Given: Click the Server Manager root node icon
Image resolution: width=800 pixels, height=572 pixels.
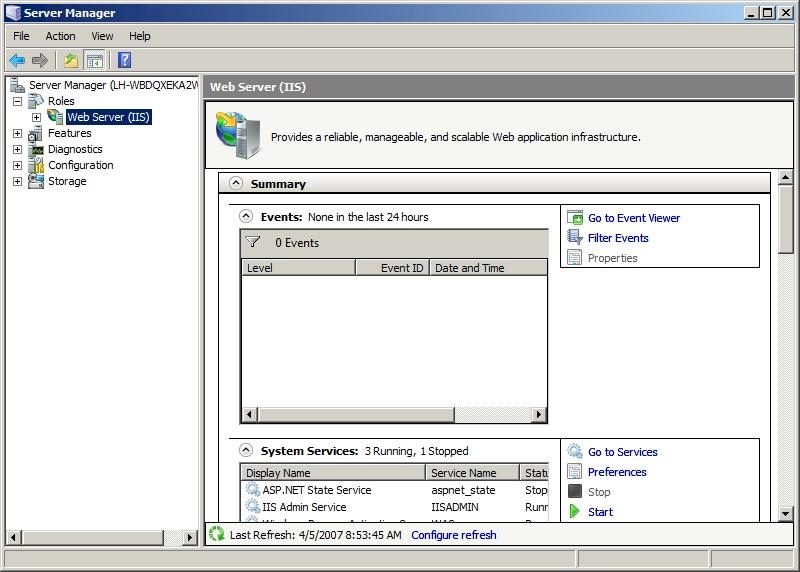Looking at the screenshot, I should [x=18, y=85].
